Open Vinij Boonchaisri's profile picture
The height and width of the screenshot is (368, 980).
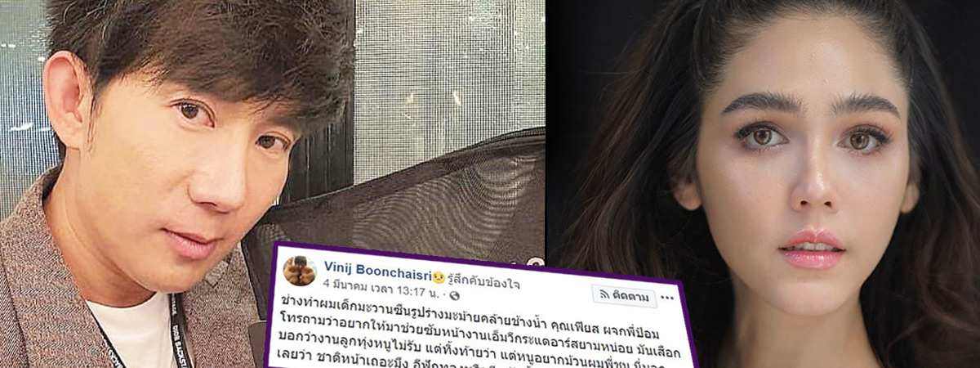pos(299,270)
